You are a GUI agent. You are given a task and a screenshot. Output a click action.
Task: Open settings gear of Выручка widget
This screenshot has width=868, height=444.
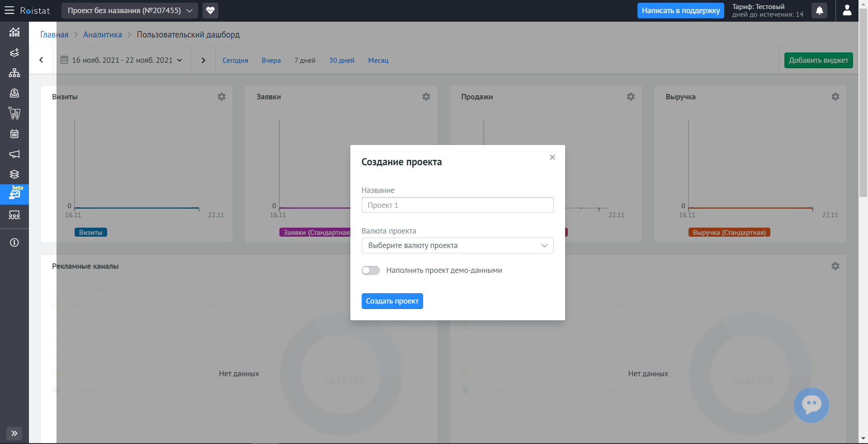tap(835, 97)
